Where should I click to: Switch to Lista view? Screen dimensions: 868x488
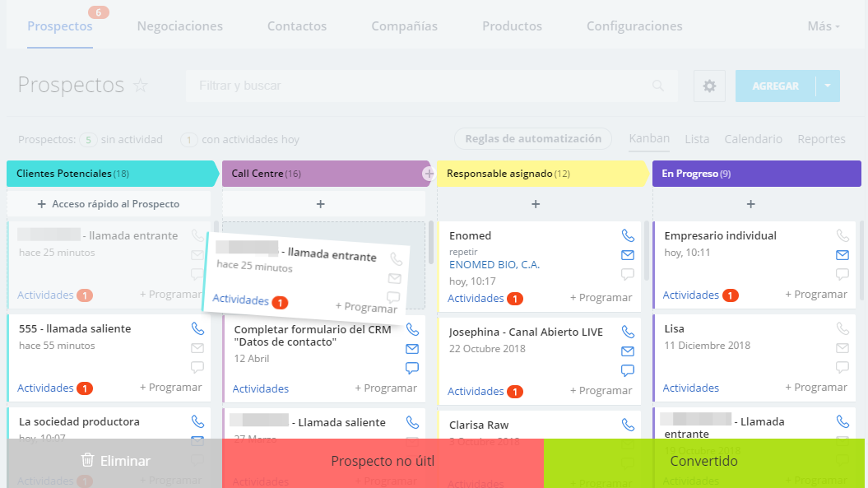tap(697, 139)
